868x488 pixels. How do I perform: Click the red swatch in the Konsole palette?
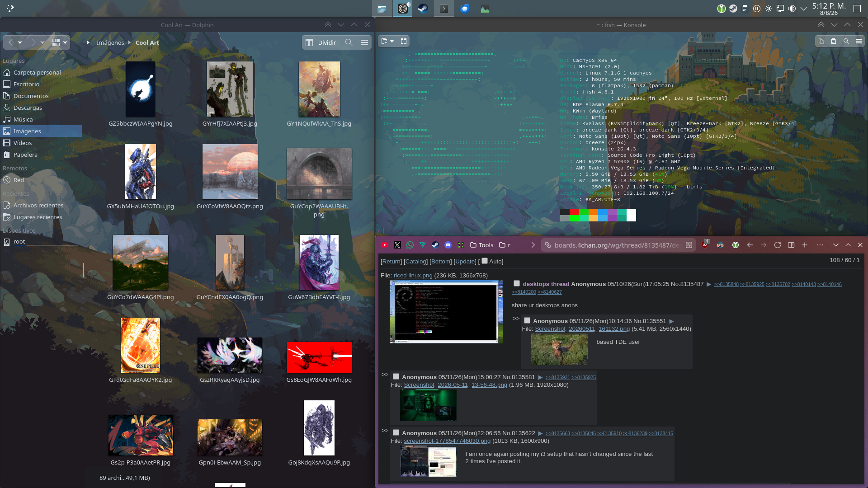[574, 211]
